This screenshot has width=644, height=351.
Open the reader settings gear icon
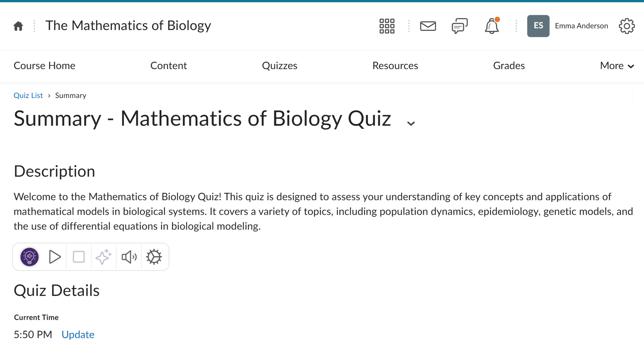pos(154,257)
